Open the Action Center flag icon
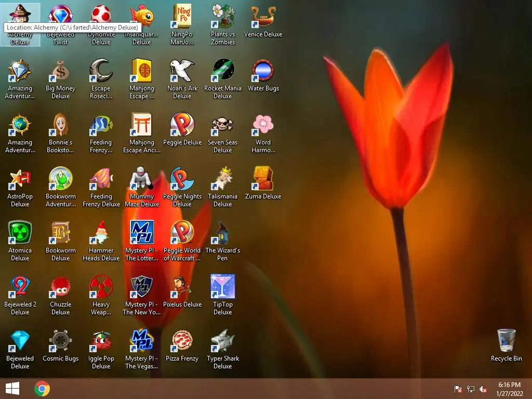 (458, 389)
